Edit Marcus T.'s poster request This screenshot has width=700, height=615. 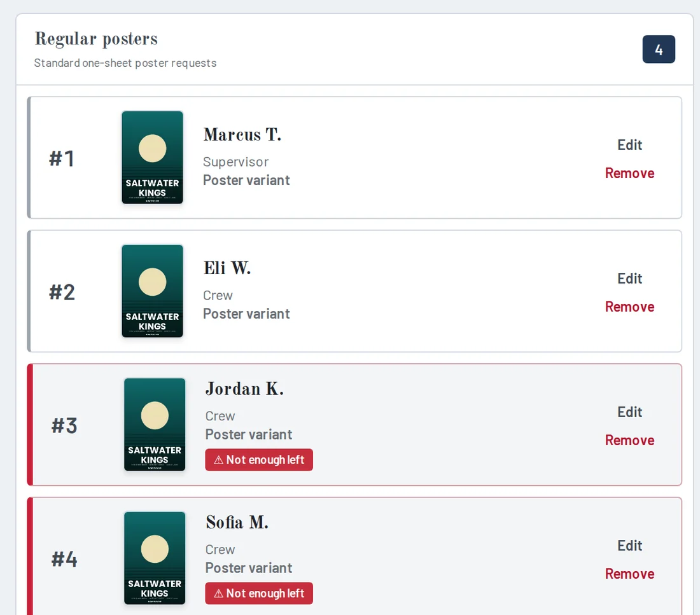coord(629,145)
